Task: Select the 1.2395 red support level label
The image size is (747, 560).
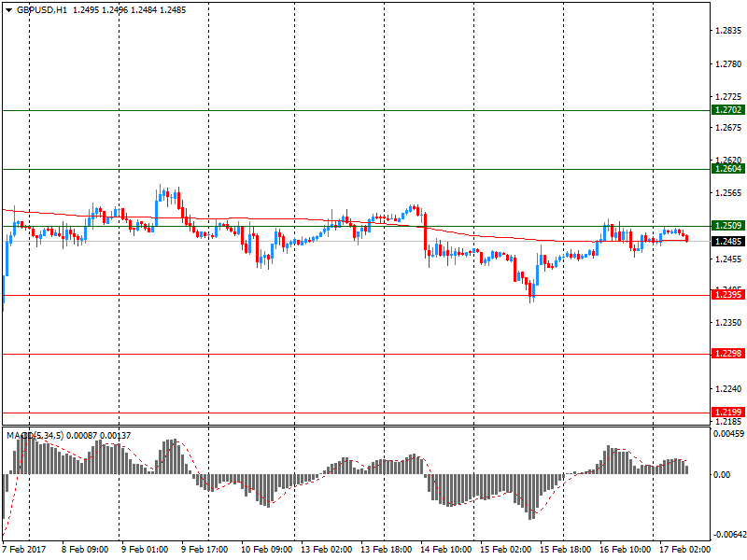Action: [x=728, y=295]
